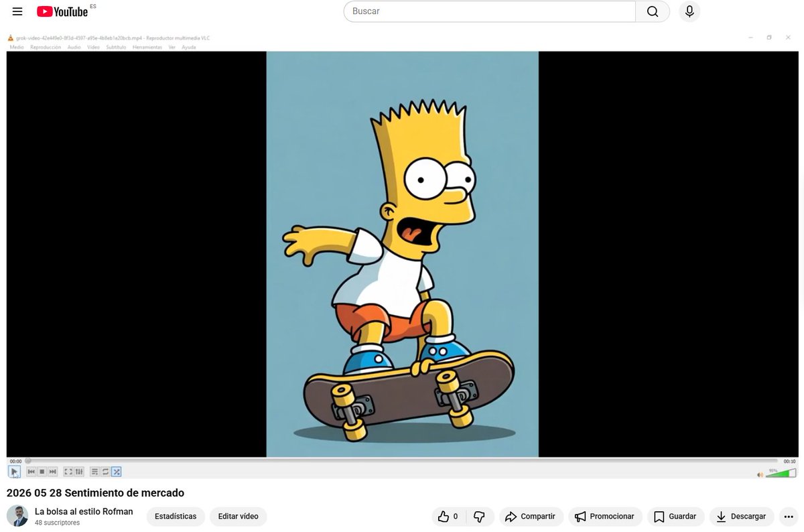The width and height of the screenshot is (804, 532).
Task: Open VLC Subtítulo menu
Action: tap(116, 47)
